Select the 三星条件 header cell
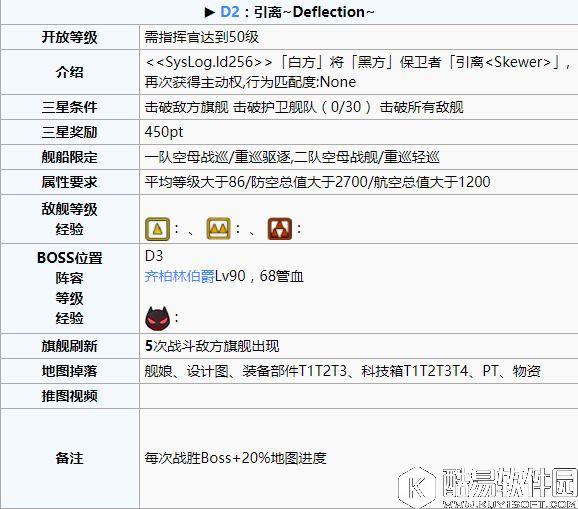 tap(70, 107)
